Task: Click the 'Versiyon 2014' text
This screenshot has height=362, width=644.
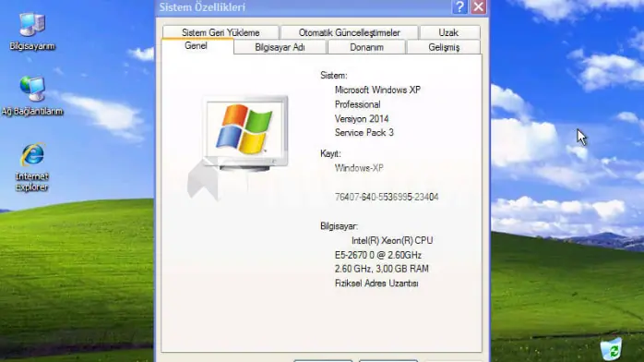Action: point(362,119)
